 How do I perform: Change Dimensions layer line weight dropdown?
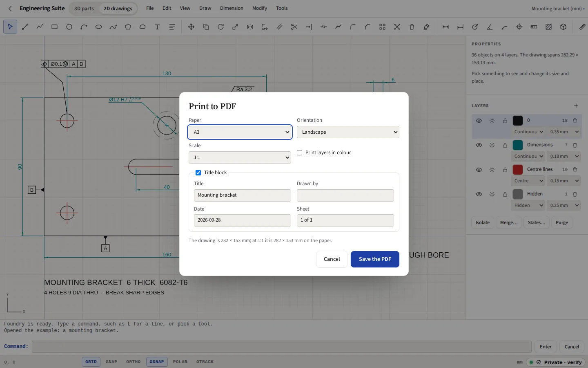coord(564,156)
